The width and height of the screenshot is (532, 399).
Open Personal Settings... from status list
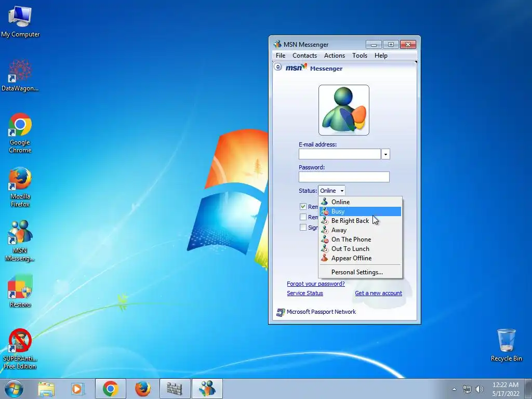[361, 272]
